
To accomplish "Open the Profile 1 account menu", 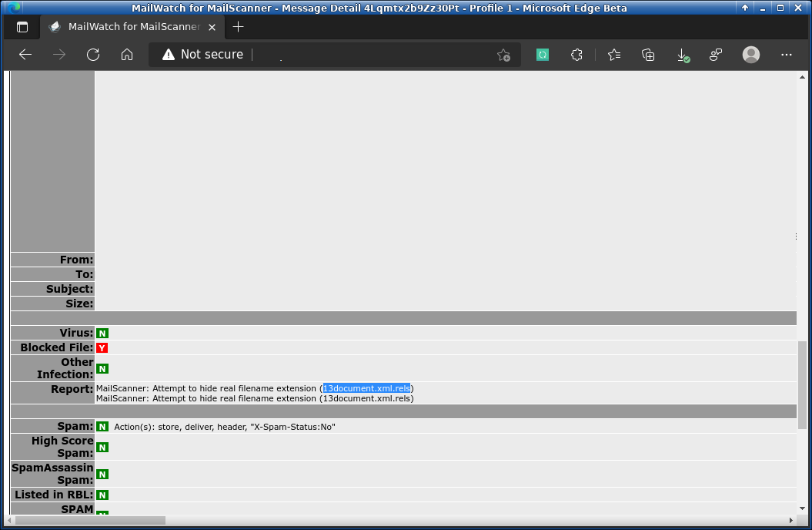I will coord(751,55).
